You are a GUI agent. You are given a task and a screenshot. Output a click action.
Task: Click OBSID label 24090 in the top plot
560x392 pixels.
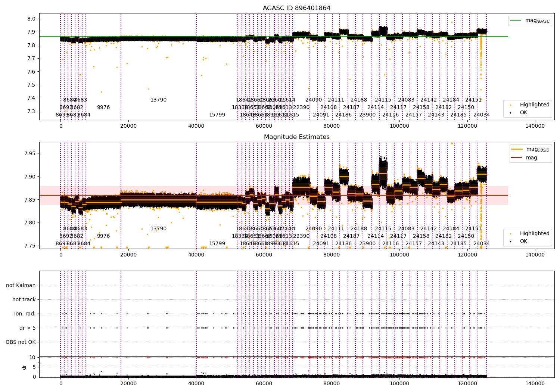tap(314, 100)
